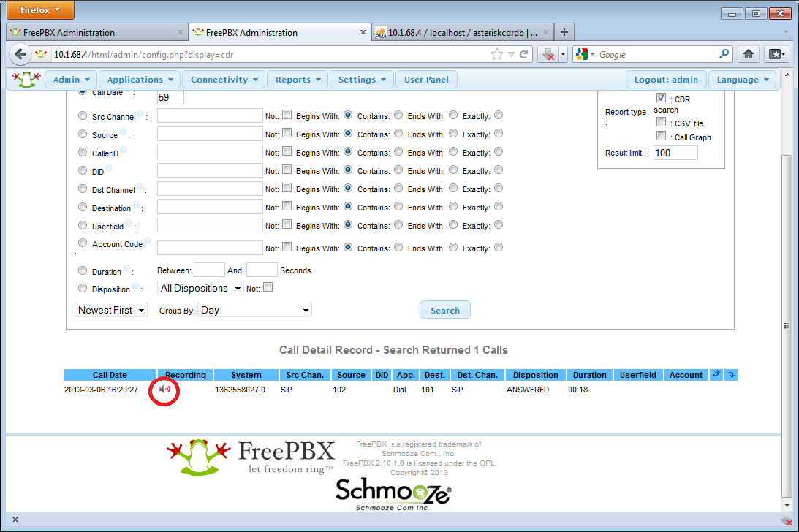The height and width of the screenshot is (532, 799).
Task: Click the Downloads toolbar icon
Action: tap(548, 54)
